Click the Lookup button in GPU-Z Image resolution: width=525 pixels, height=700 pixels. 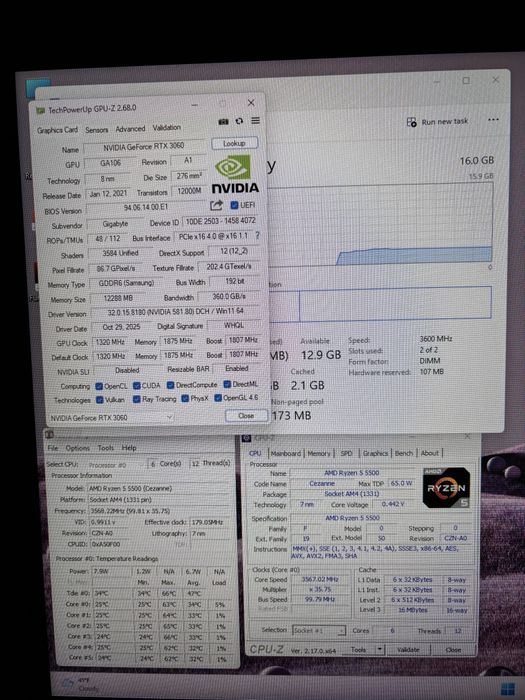click(234, 143)
